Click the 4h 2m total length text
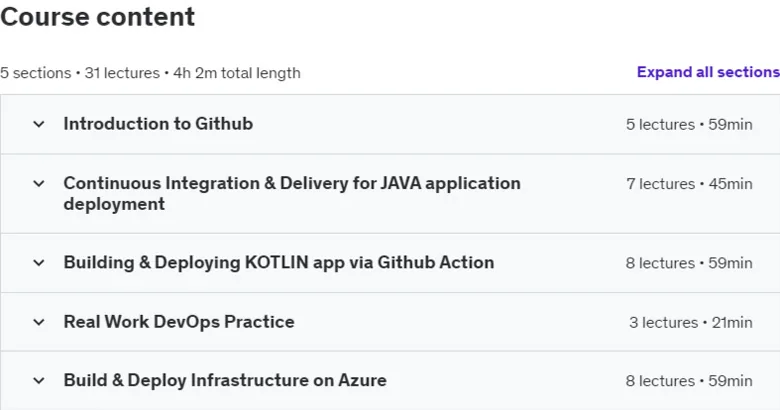This screenshot has width=780, height=410. pos(237,73)
